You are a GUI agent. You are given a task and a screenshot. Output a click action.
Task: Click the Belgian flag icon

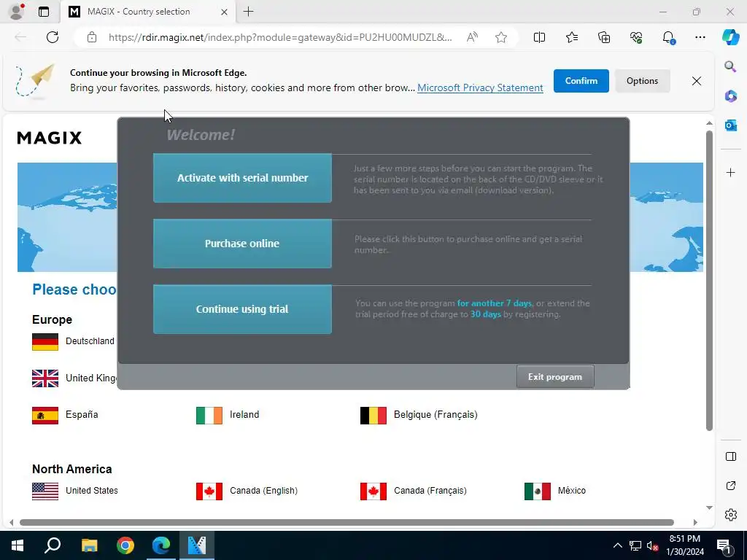point(373,415)
